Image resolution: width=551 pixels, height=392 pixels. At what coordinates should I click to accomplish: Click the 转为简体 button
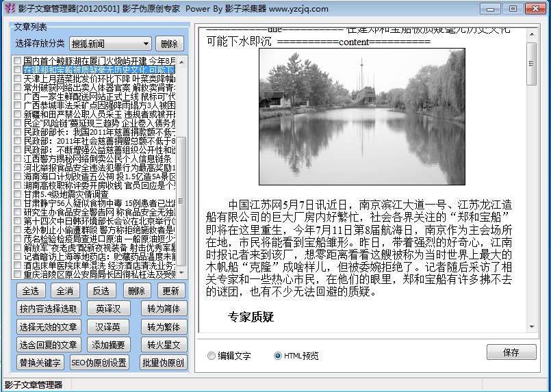164,309
